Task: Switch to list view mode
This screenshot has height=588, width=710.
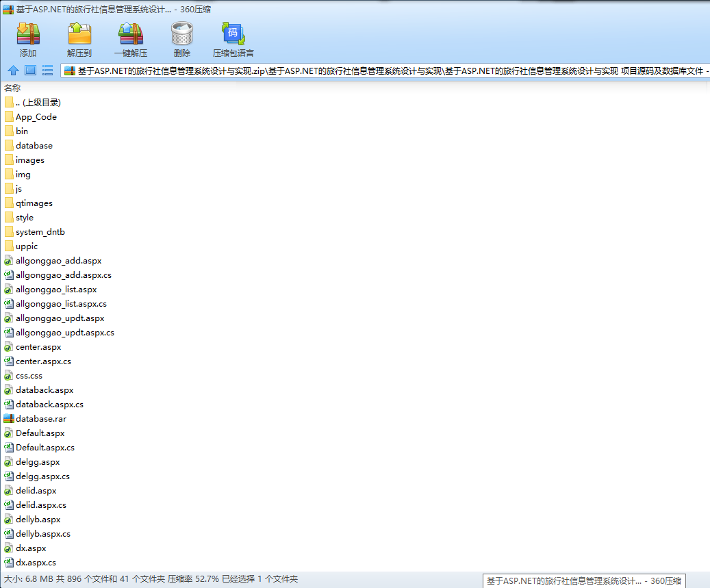Action: point(47,70)
